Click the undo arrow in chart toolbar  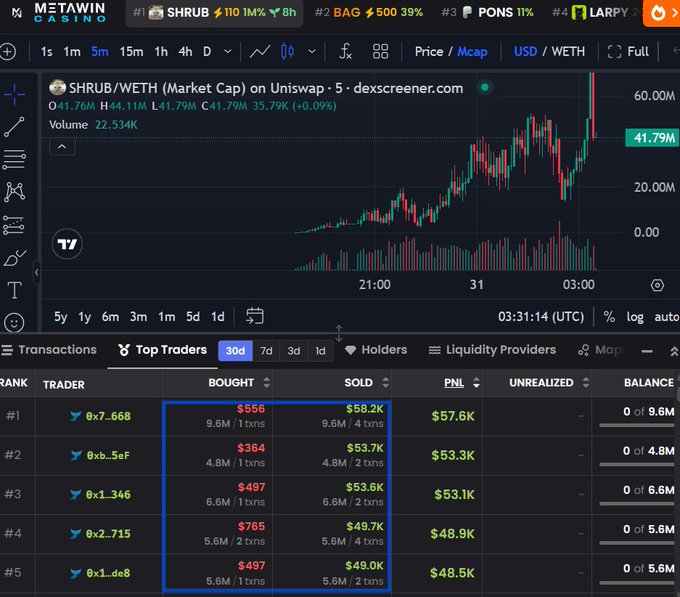[675, 51]
